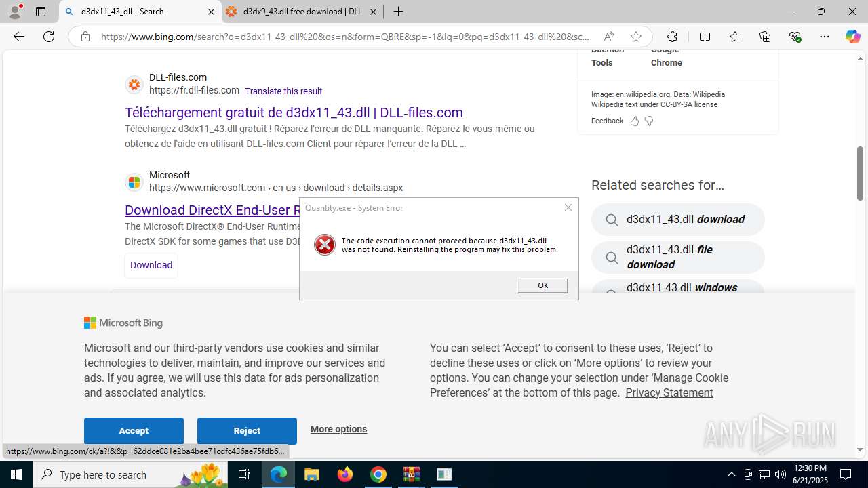Open File Explorer taskbar icon

coord(311,474)
